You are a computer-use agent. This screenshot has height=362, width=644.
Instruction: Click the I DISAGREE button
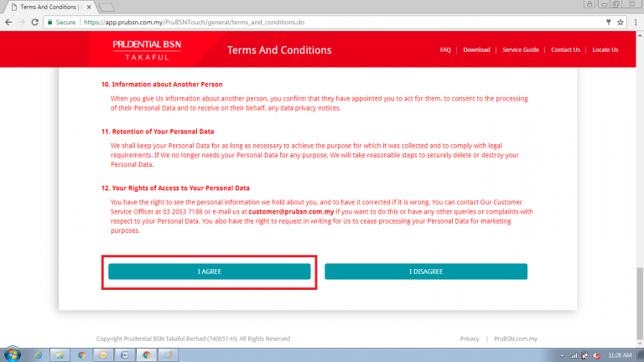pyautogui.click(x=426, y=271)
